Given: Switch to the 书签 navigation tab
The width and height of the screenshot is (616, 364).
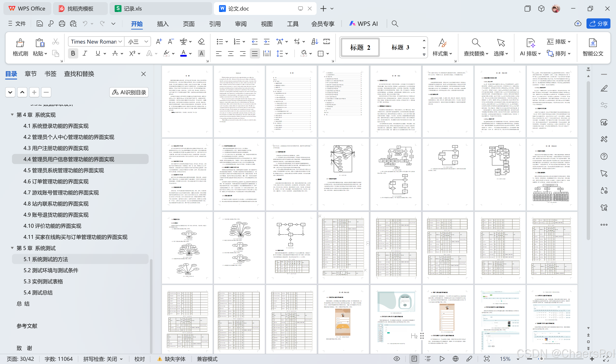Looking at the screenshot, I should (x=50, y=74).
